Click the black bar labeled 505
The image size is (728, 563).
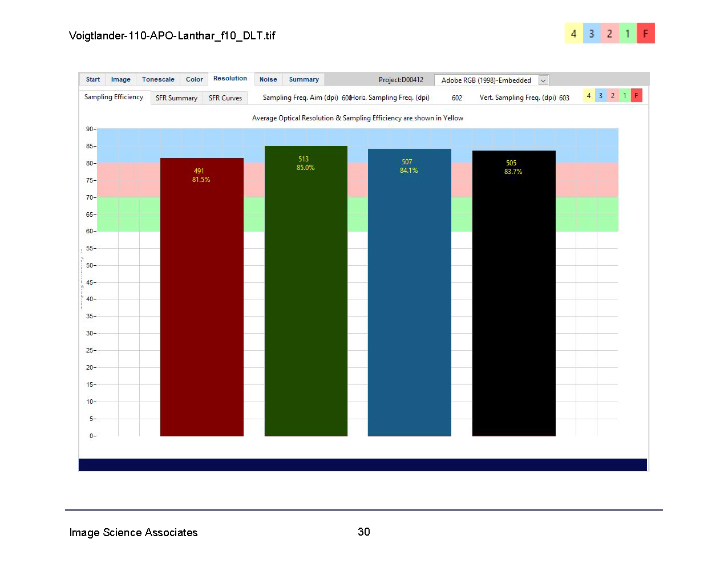[x=514, y=293]
